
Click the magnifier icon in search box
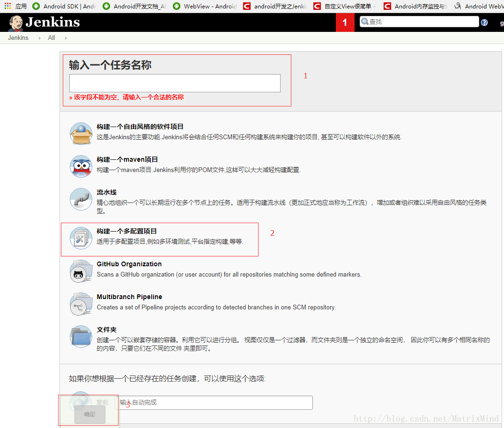365,22
